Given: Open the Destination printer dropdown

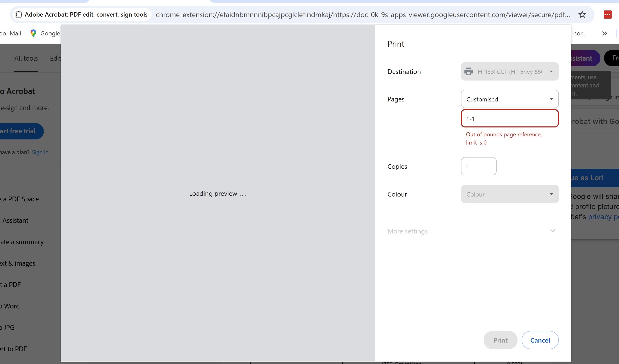Looking at the screenshot, I should tap(509, 72).
